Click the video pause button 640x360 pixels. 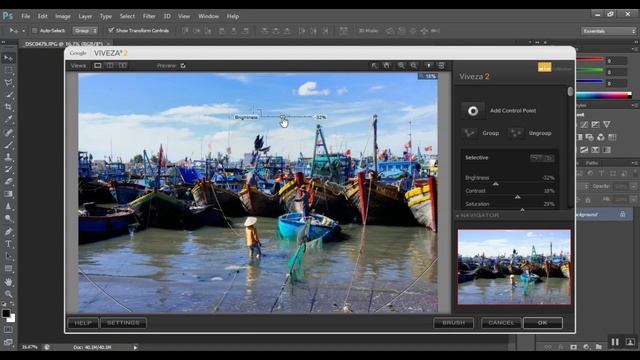tap(615, 342)
